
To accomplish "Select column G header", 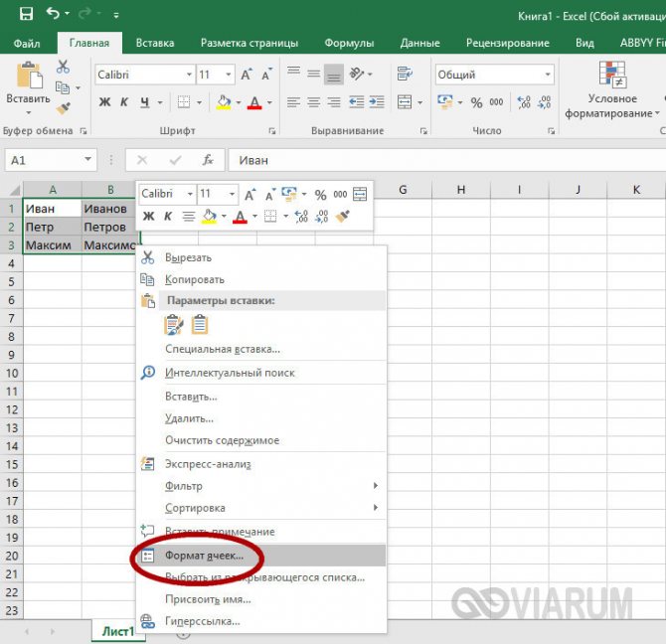I will click(x=403, y=190).
